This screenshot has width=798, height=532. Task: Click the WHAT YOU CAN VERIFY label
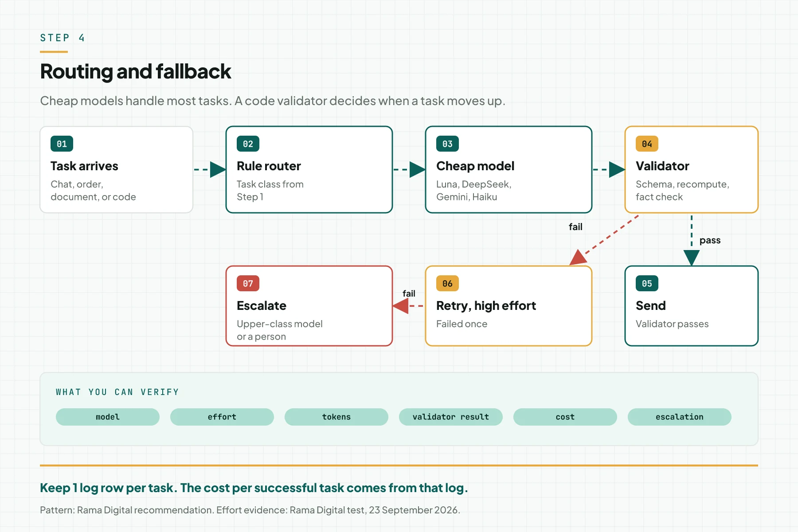[117, 392]
